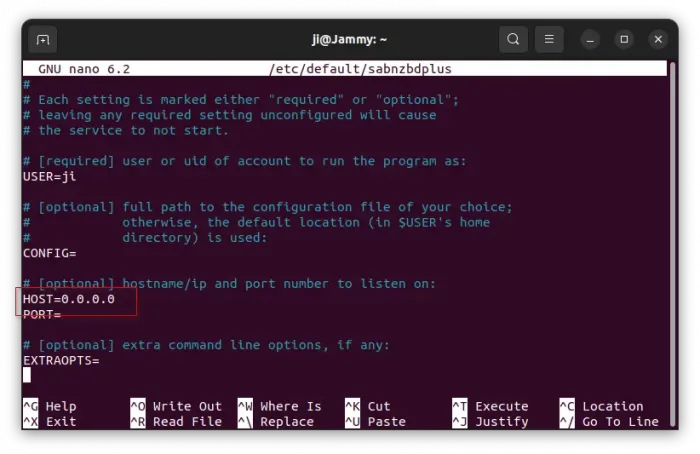Place cursor on the HOST=0.0.0.0 line
This screenshot has height=454, width=700.
69,299
